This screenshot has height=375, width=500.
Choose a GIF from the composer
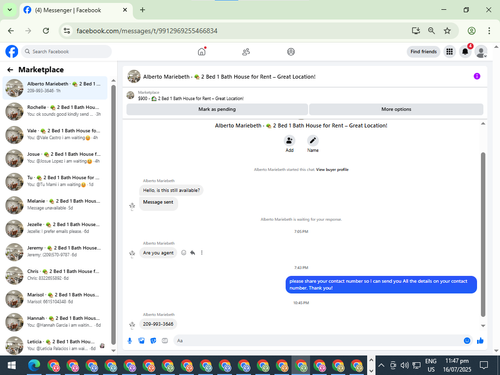165,341
